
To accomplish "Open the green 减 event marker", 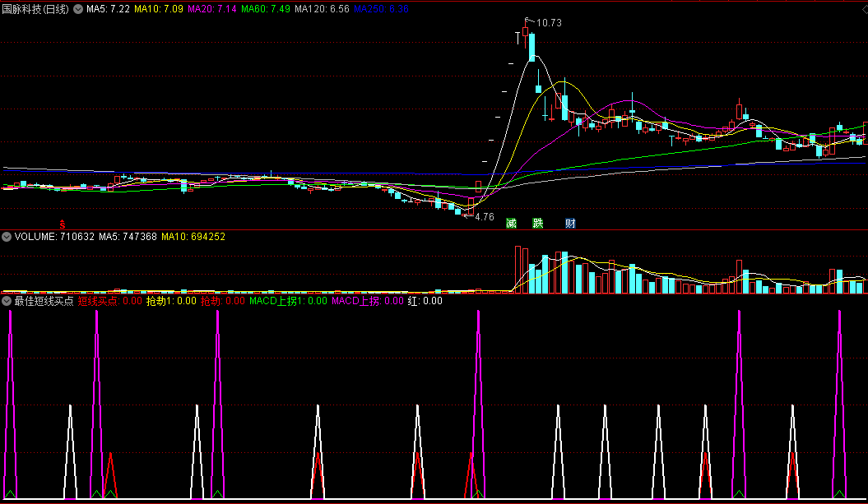I will tap(511, 223).
